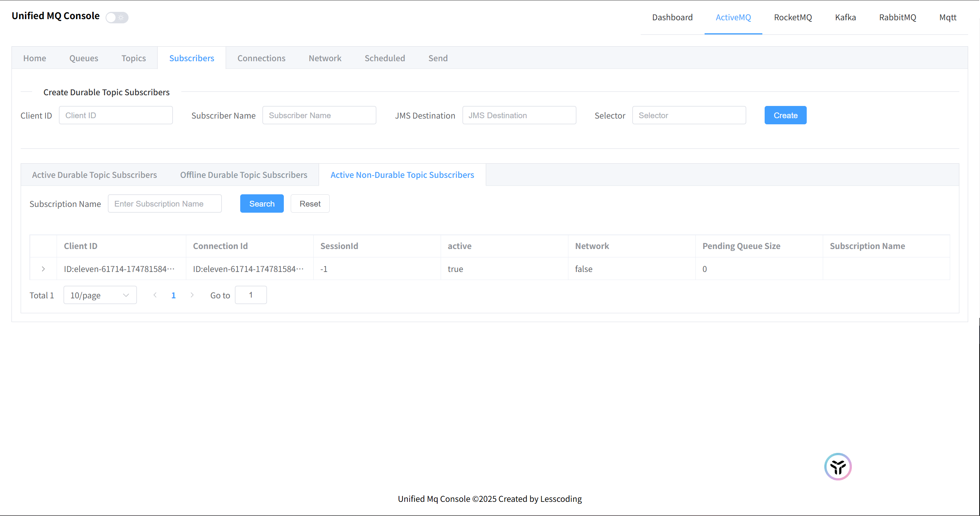Toggle the dark mode theme switch
This screenshot has width=980, height=516.
117,18
